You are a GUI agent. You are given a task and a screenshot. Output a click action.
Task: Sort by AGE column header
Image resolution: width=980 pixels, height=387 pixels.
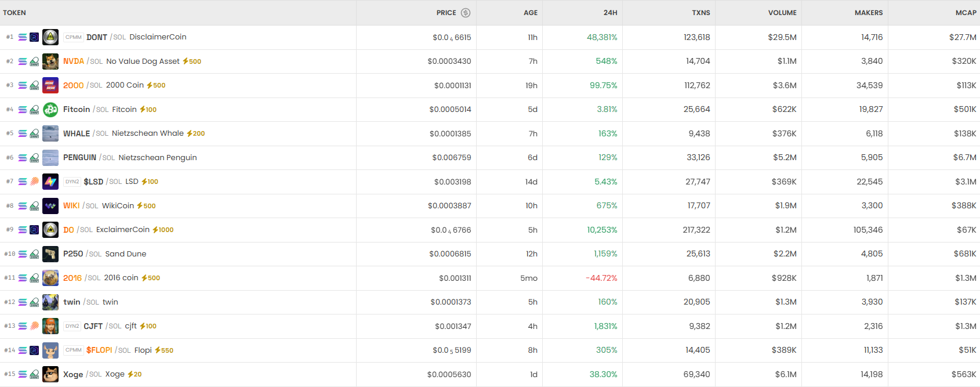[531, 13]
